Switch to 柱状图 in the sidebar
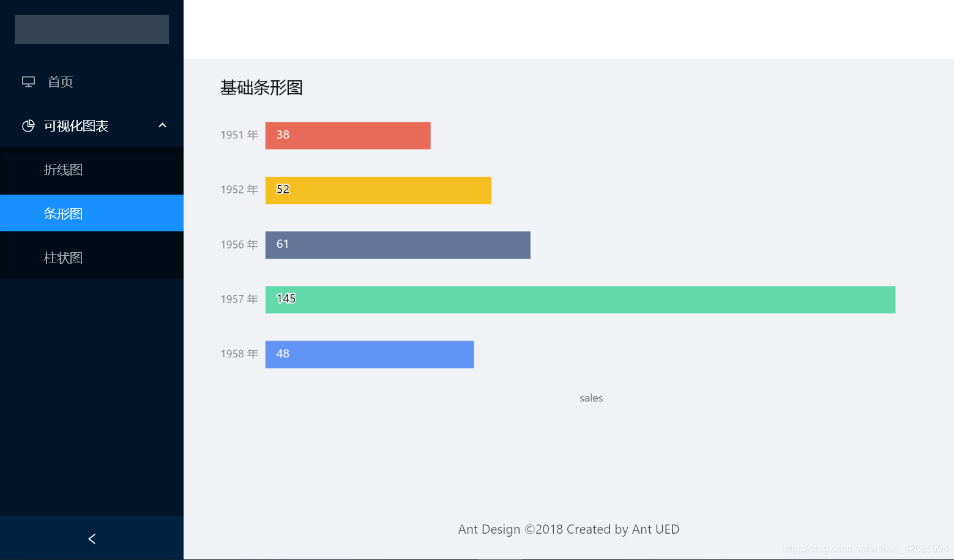954x560 pixels. [x=63, y=257]
